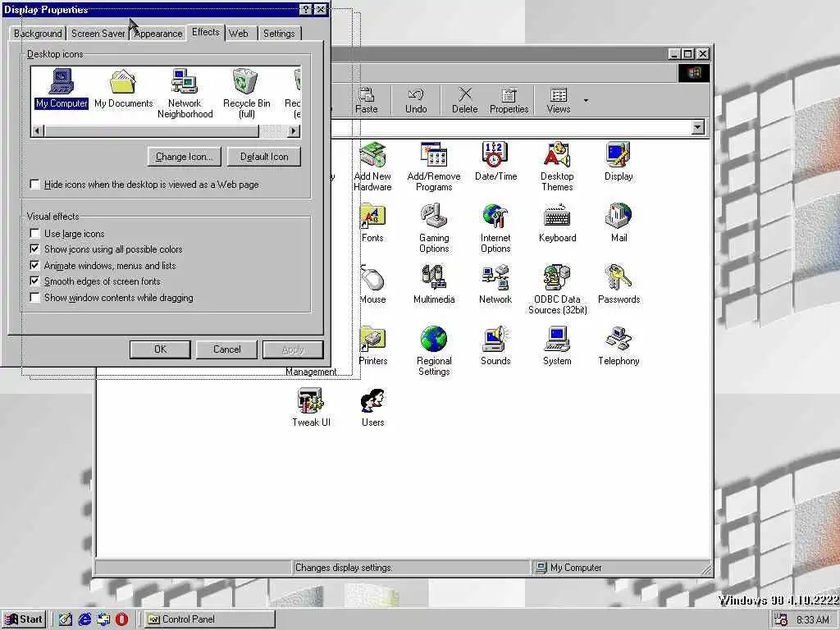
Task: Click Views toolbar button in Control Panel
Action: 558,101
